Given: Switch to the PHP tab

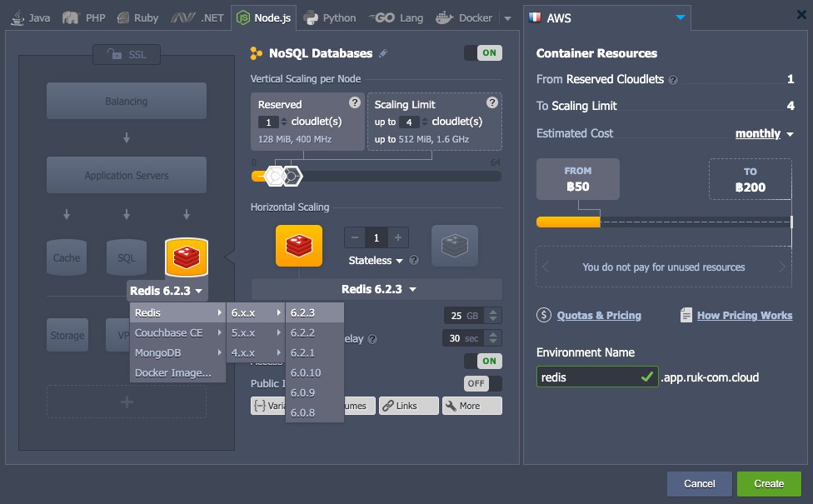Looking at the screenshot, I should 84,18.
